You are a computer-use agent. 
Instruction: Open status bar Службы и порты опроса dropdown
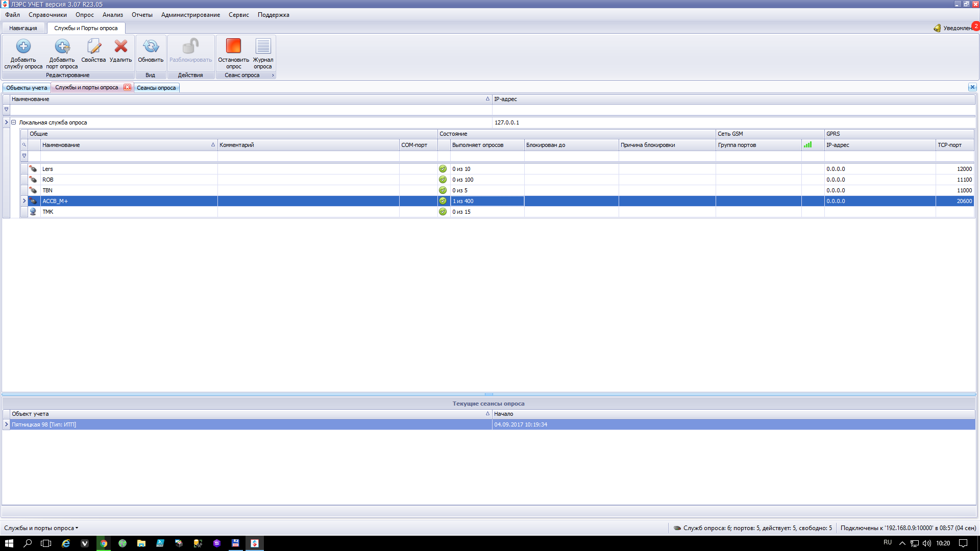(x=41, y=528)
